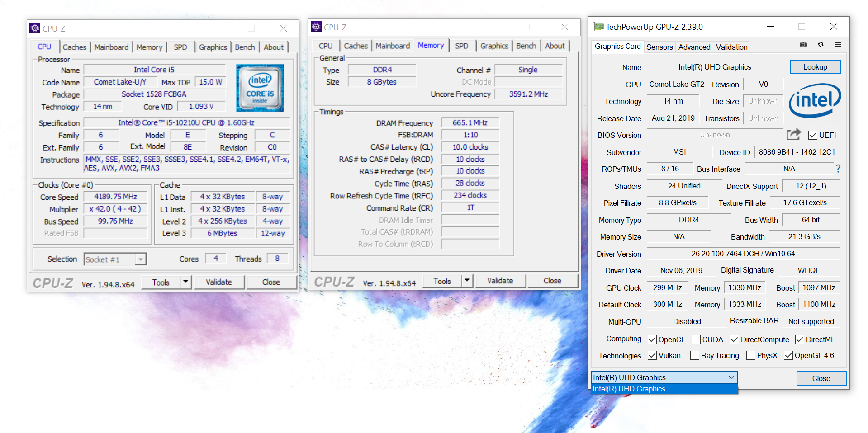The width and height of the screenshot is (868, 433).
Task: Click Close button in CPU-Z Memory window
Action: click(x=552, y=281)
